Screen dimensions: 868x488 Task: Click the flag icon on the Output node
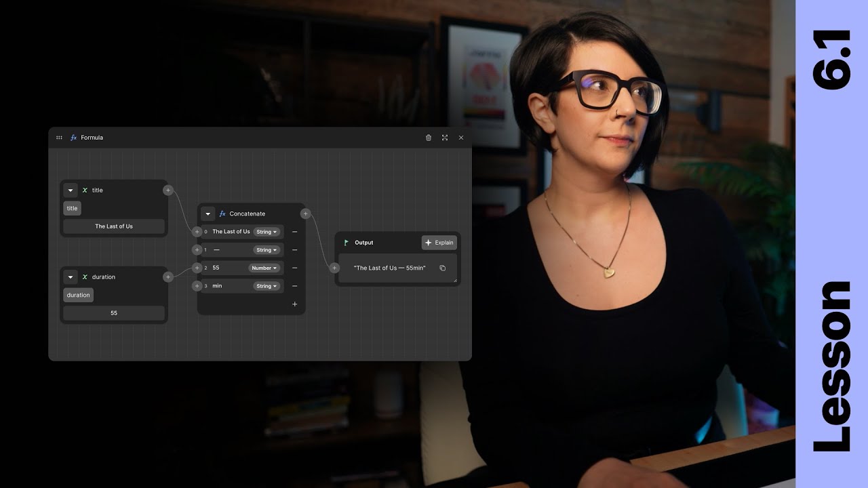point(345,243)
